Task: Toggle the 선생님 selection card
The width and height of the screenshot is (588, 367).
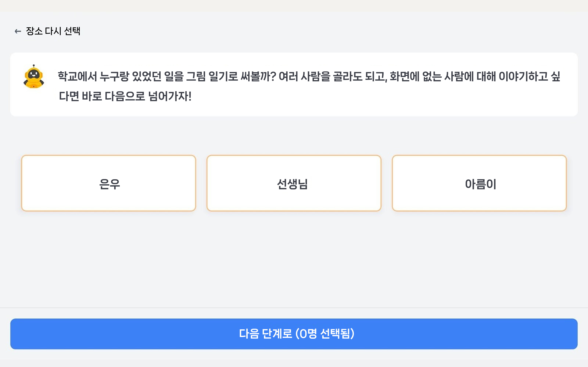Action: pyautogui.click(x=294, y=183)
